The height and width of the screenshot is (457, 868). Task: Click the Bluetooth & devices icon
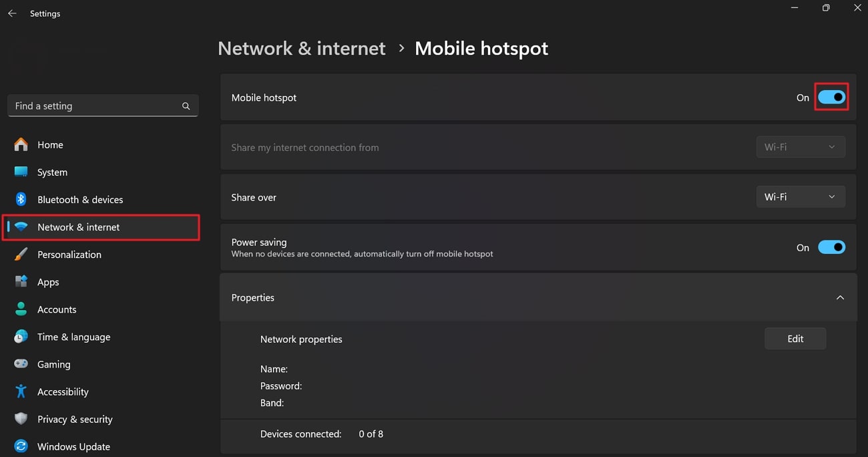pyautogui.click(x=21, y=199)
